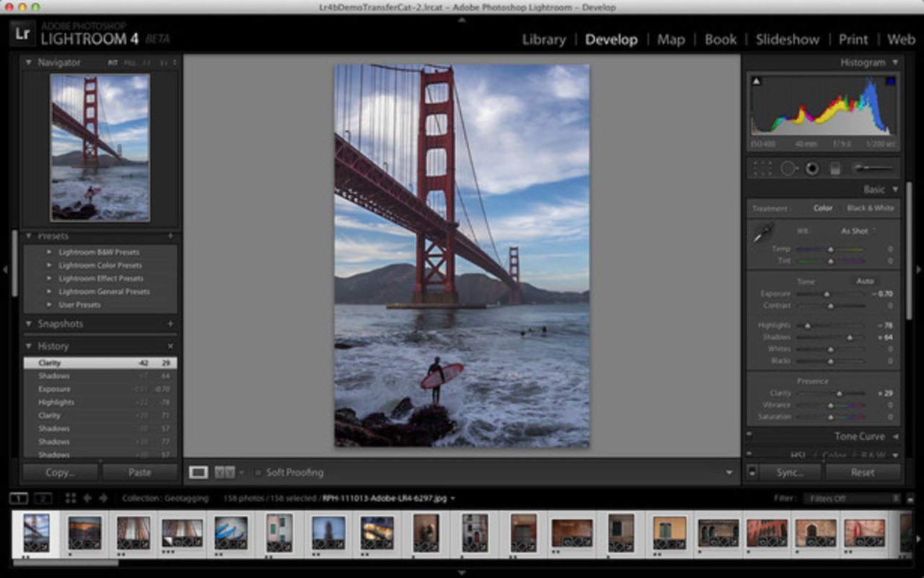This screenshot has width=924, height=578.
Task: Select the Graduated Filter tool
Action: (x=834, y=168)
